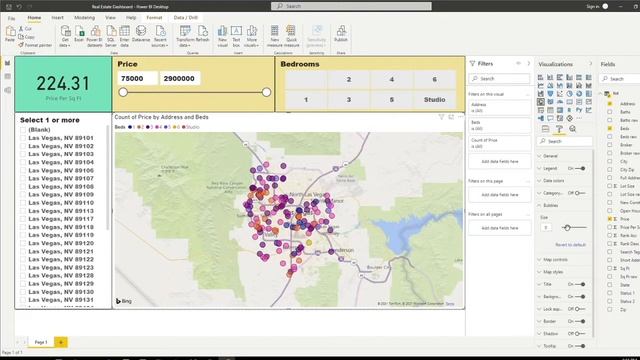Click the Undo icon in title bar
Image resolution: width=640 pixels, height=360 pixels.
coord(19,7)
